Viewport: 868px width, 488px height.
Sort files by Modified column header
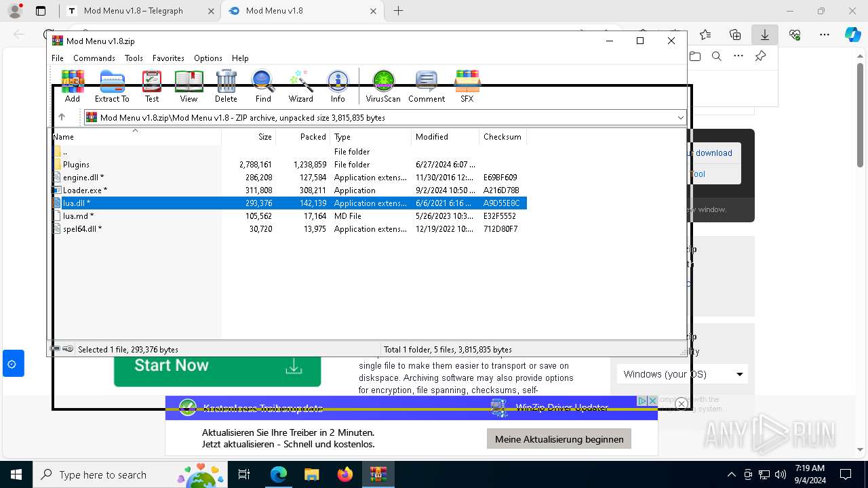[446, 137]
